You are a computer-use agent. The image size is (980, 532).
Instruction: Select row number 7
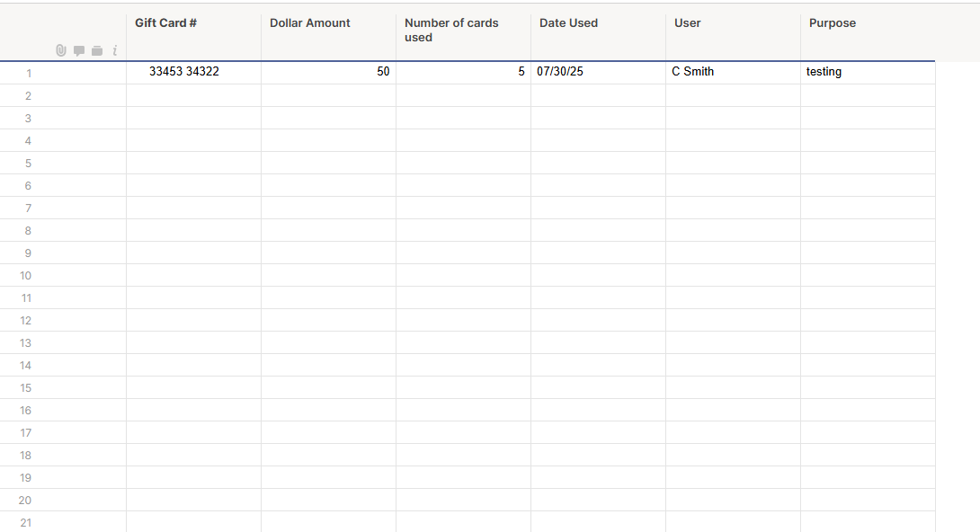pyautogui.click(x=28, y=208)
